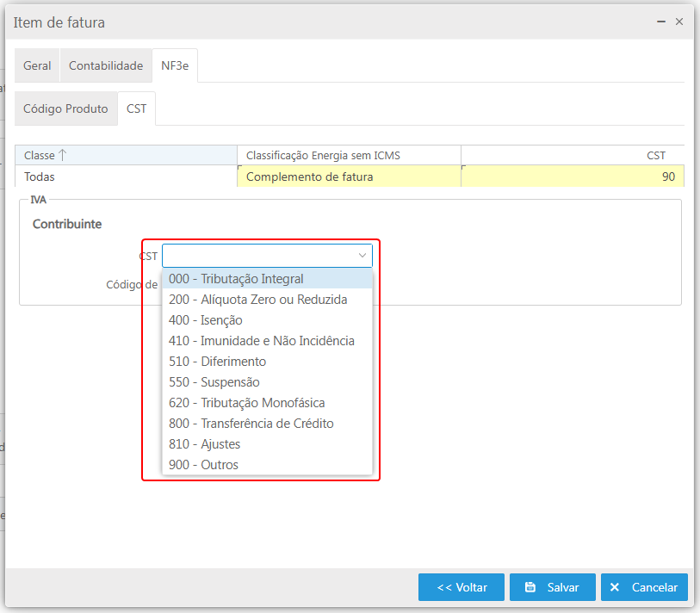Click the X icon on Cancelar
This screenshot has height=613, width=700.
click(615, 587)
